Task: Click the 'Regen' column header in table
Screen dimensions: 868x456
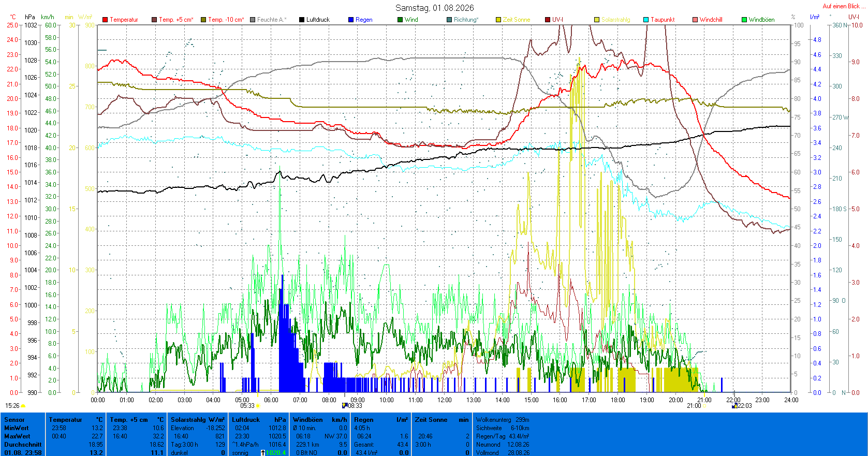Action: pos(364,420)
